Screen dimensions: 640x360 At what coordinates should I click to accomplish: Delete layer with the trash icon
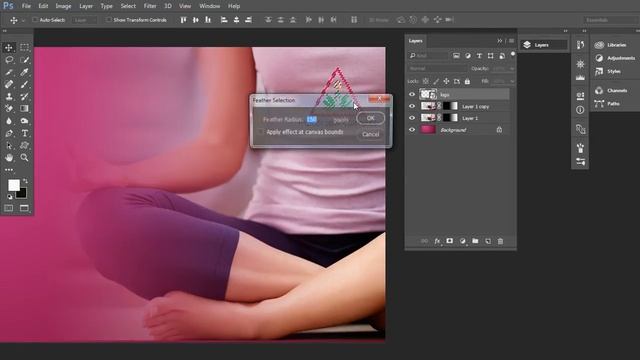point(500,241)
